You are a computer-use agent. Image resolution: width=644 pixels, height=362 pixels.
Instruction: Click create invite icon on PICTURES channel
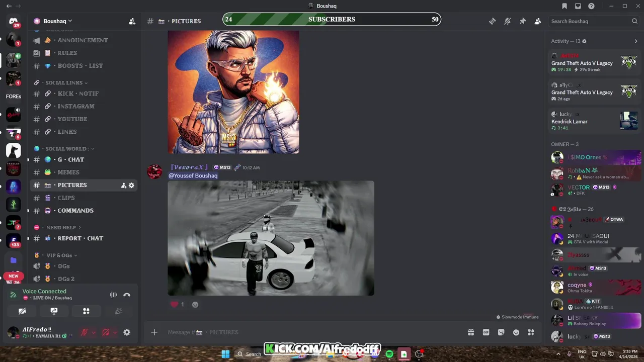(123, 186)
